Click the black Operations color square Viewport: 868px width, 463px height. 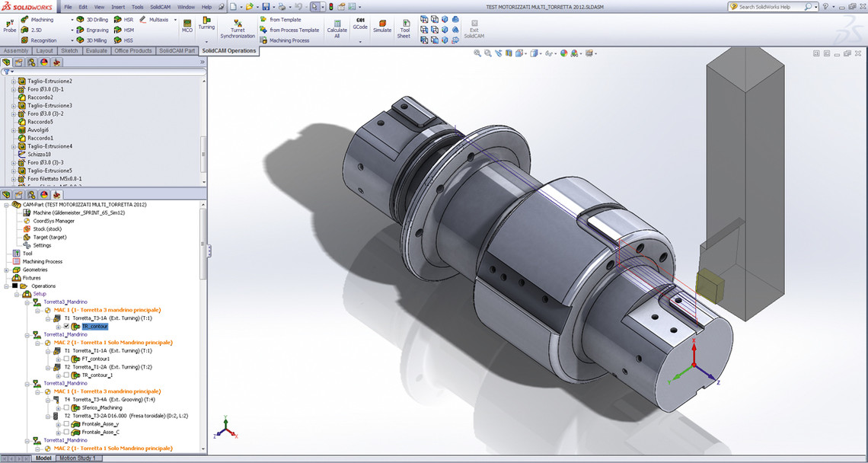[14, 286]
